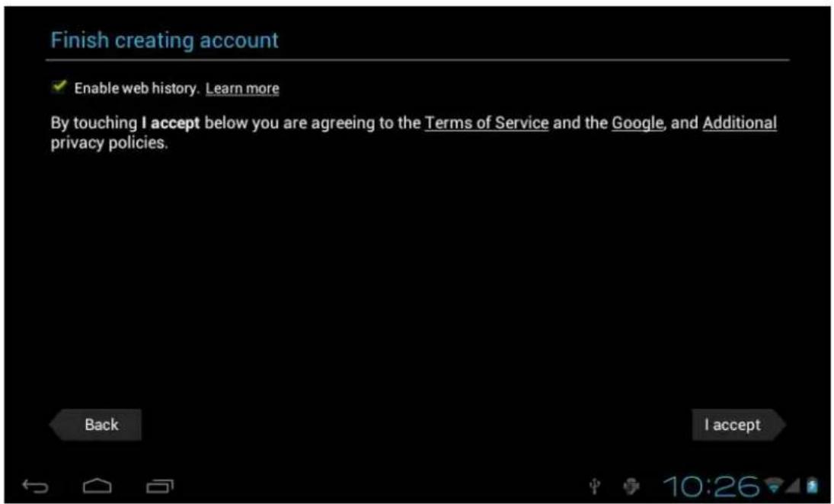Screen dimensions: 834x504
Task: Click the 'Enable web history.' label text
Action: click(136, 88)
